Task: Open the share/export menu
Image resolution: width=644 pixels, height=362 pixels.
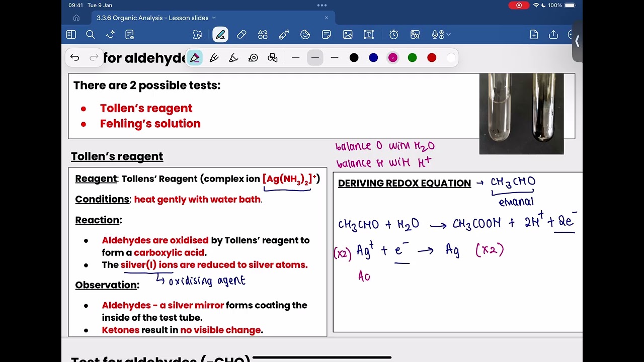Action: [x=553, y=35]
